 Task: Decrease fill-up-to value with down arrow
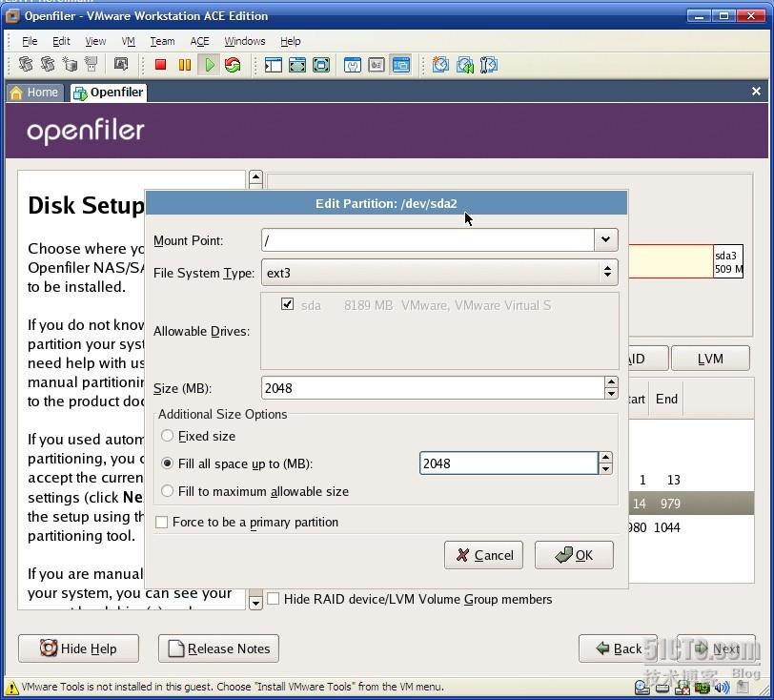(x=605, y=469)
